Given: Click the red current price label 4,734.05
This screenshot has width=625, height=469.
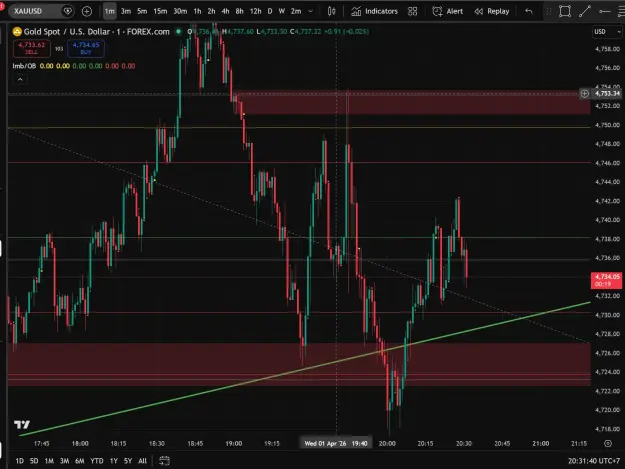Looking at the screenshot, I should pyautogui.click(x=606, y=280).
